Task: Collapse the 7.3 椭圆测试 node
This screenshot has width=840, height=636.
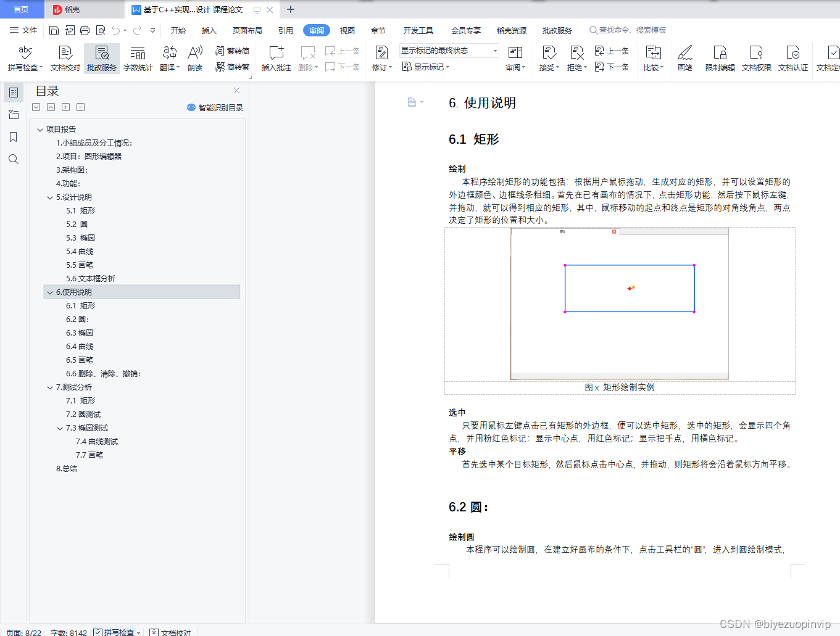Action: click(60, 428)
